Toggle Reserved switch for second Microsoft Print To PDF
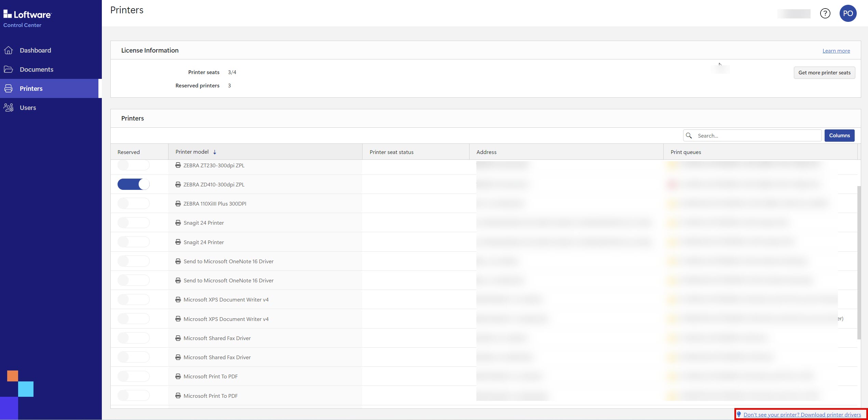Screen dimensions: 868x420 tap(133, 396)
